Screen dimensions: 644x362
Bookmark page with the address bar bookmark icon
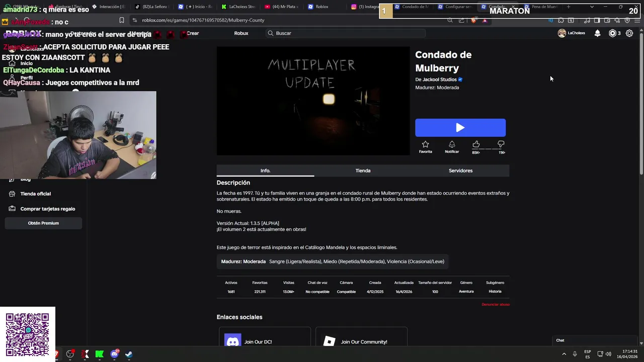pos(121,20)
